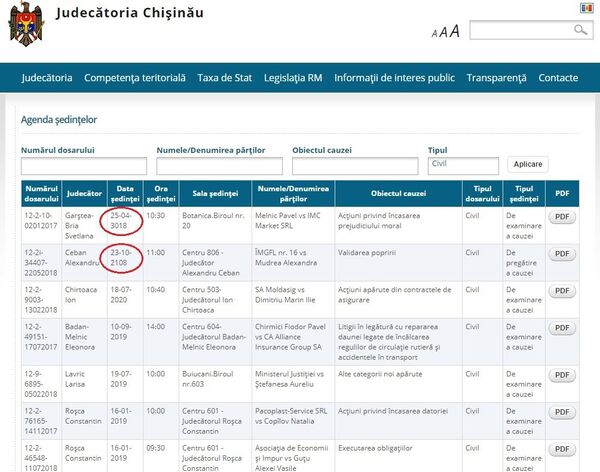Focus the Numele/Denumirea părților filter field
The image size is (600, 472).
coord(216,166)
